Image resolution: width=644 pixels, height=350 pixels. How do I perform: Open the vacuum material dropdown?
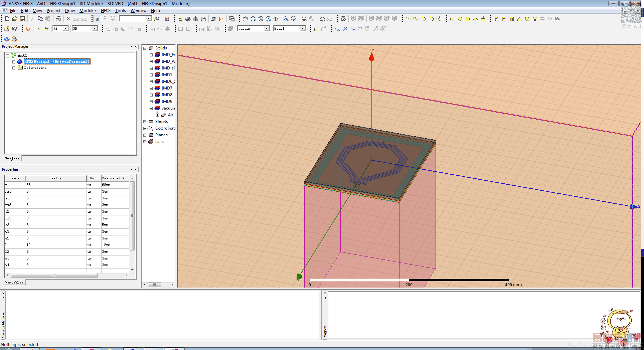(x=267, y=29)
